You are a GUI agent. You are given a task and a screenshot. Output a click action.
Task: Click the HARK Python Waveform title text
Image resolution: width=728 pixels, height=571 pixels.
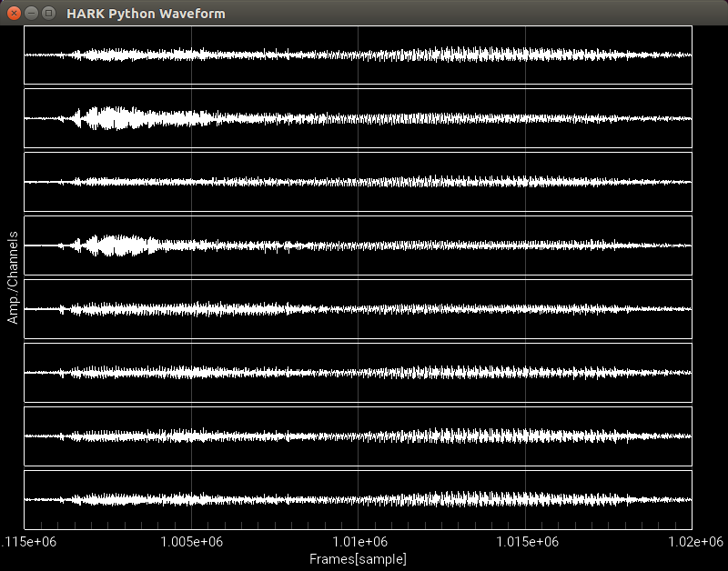[x=146, y=14]
